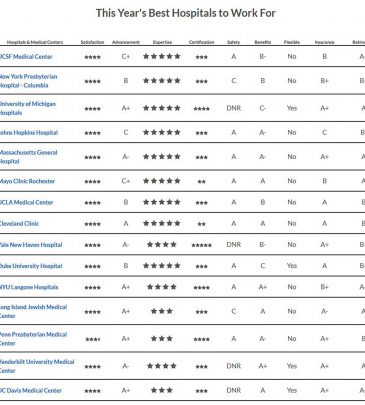Click Long Island Jewish's three-star Expertise rating
365x405 pixels.
click(162, 311)
